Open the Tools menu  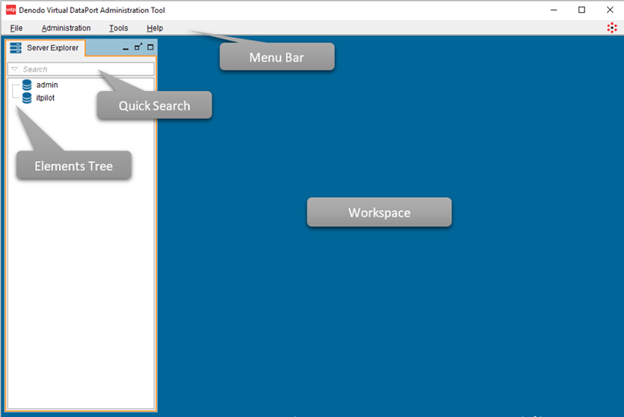coord(119,28)
